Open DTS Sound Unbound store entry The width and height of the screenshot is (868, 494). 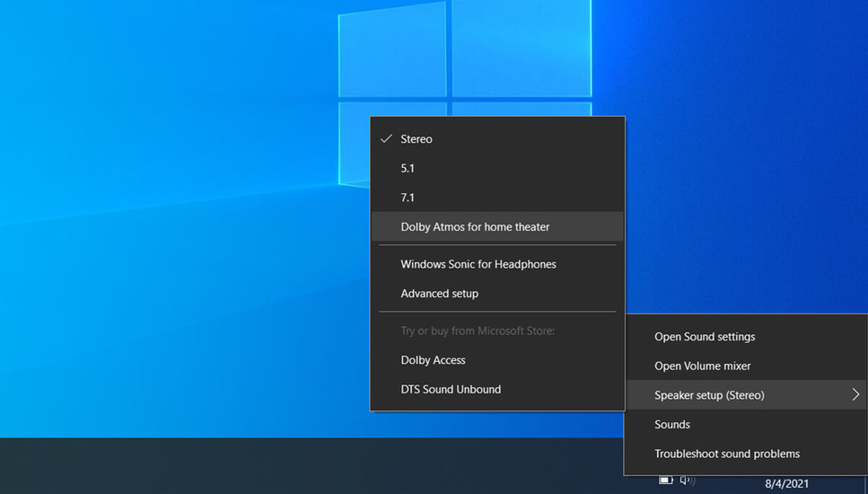(497, 389)
